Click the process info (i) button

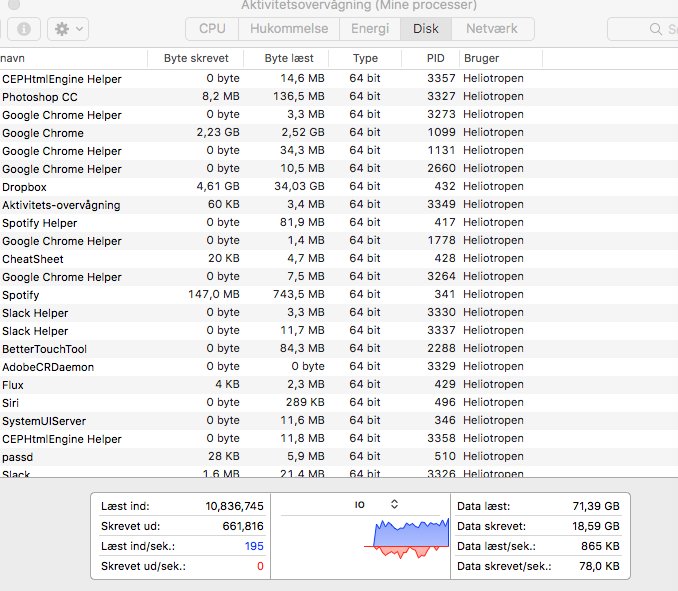tap(24, 29)
